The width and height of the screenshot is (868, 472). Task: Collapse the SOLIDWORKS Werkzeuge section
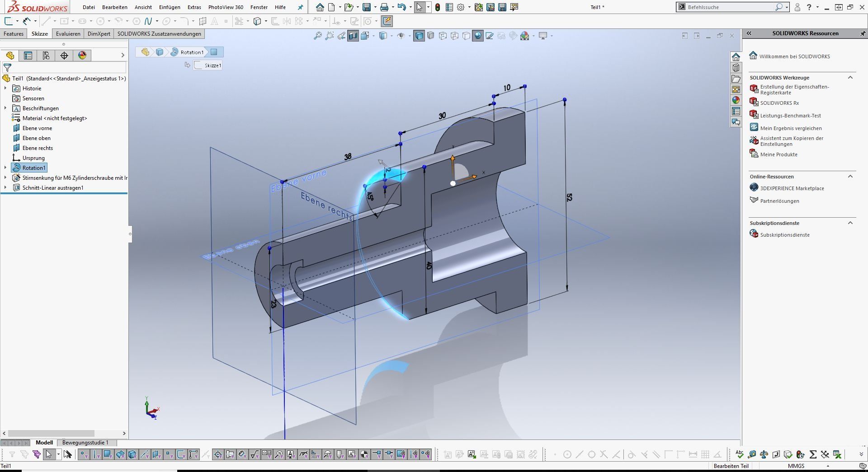(x=850, y=78)
